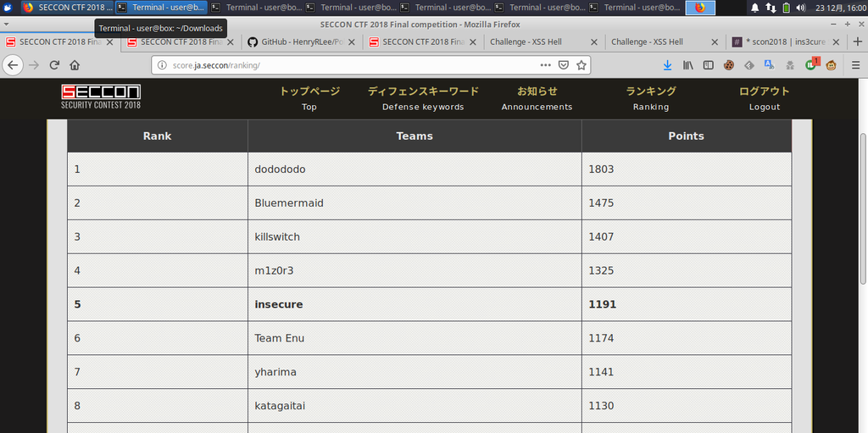Check the battery indicator in the panel
Image resolution: width=868 pixels, height=433 pixels.
786,8
